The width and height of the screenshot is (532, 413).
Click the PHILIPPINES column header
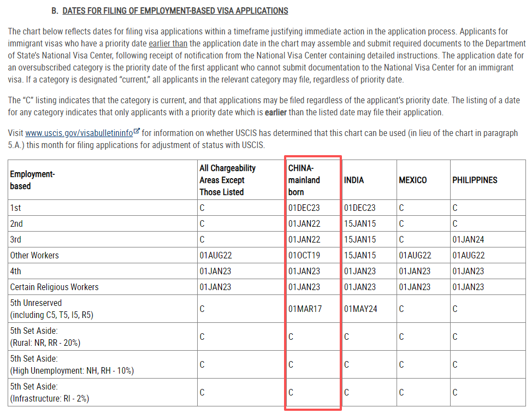[x=475, y=180]
